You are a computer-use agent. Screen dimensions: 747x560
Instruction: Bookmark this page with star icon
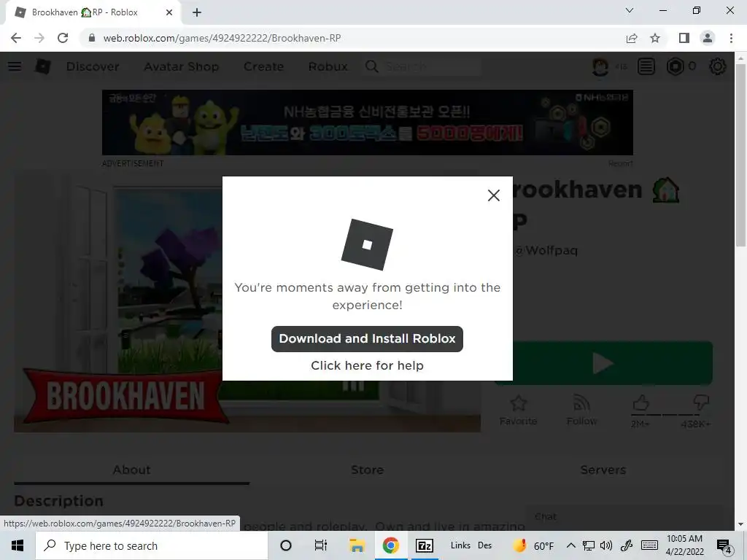(655, 38)
